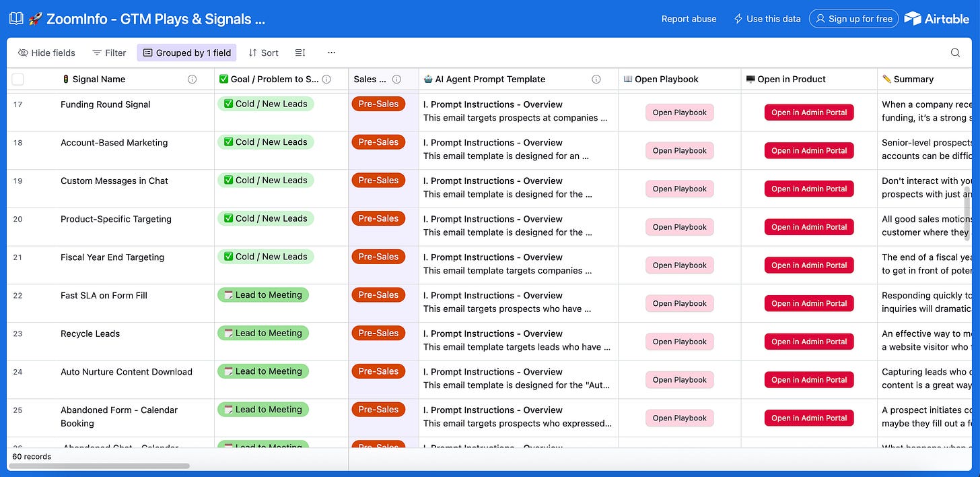The height and width of the screenshot is (477, 980).
Task: Click the Filter lines icon
Action: 97,53
